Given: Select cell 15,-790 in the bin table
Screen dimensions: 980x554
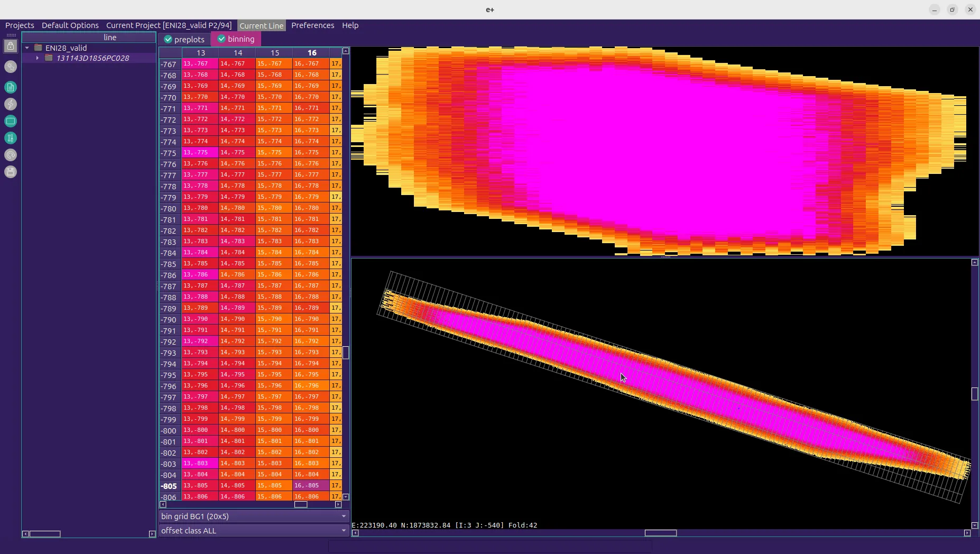Looking at the screenshot, I should [x=274, y=319].
